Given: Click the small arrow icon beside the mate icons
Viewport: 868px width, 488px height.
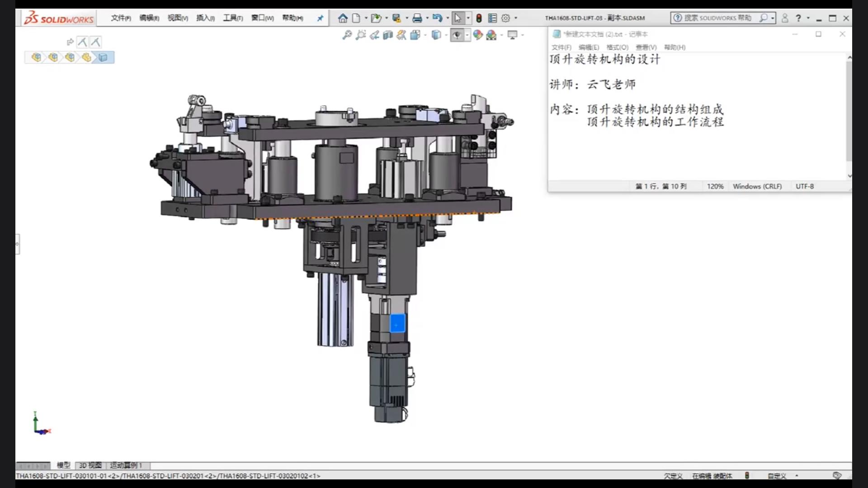Looking at the screenshot, I should pos(70,42).
